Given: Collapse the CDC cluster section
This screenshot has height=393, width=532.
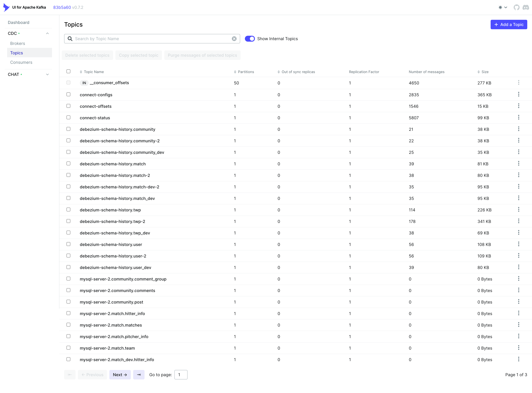Looking at the screenshot, I should click(x=47, y=33).
